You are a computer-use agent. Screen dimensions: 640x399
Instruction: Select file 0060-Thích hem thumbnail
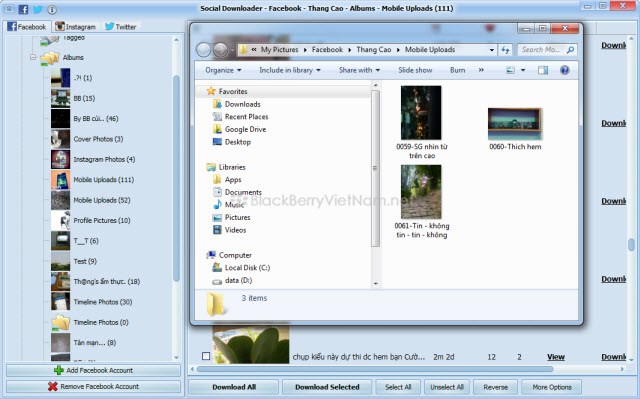point(515,124)
